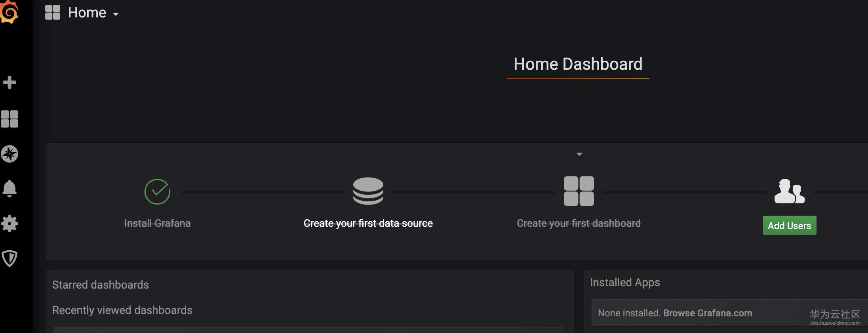Viewport: 868px width, 333px height.
Task: Open the Create plus menu
Action: (10, 82)
